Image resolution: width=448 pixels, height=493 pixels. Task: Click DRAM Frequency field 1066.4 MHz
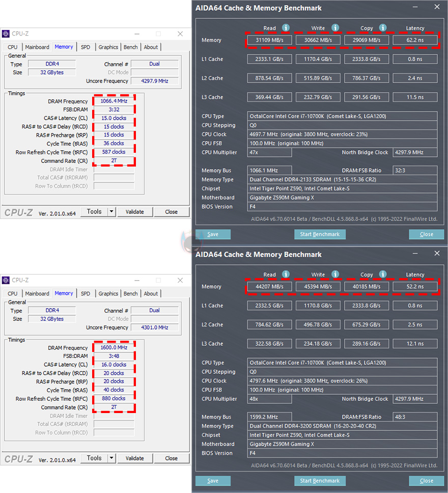pos(114,101)
